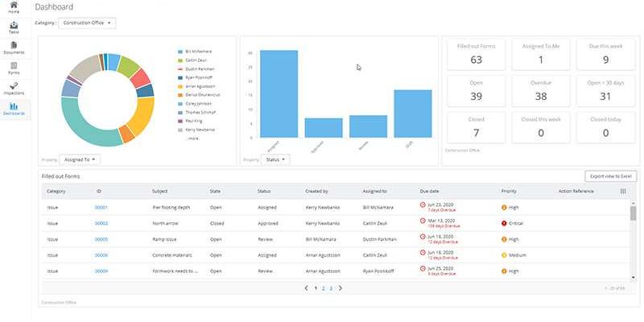Click the next page arrow in pagination

[341, 287]
